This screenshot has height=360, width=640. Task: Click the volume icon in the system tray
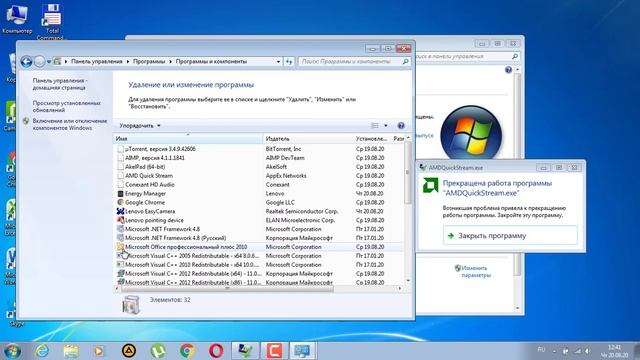point(587,351)
